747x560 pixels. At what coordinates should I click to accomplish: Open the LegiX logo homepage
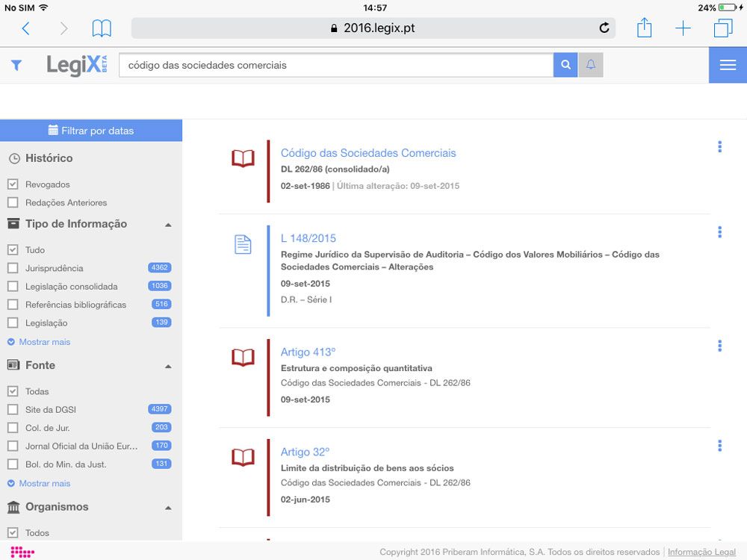[77, 65]
